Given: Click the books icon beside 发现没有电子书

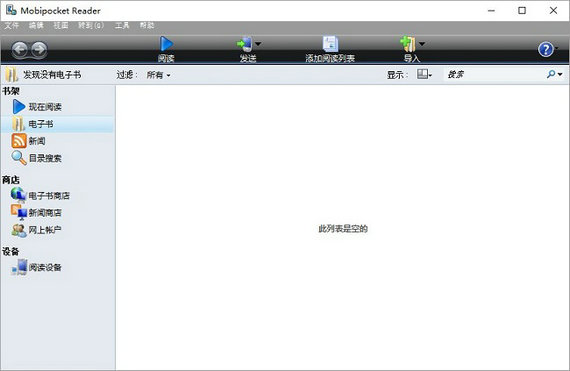Looking at the screenshot, I should click(x=12, y=75).
